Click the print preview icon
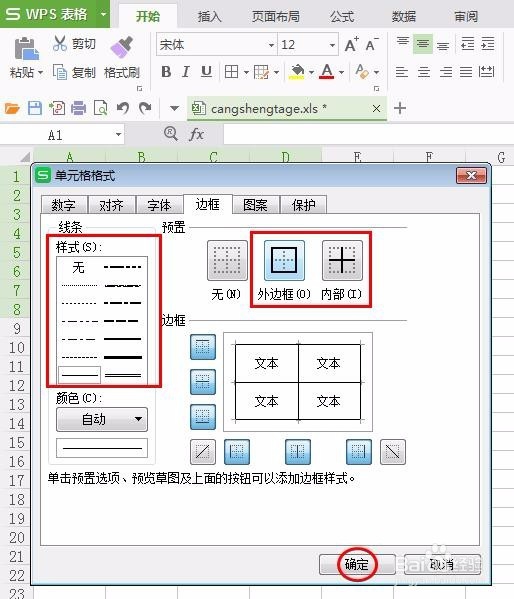 click(x=101, y=108)
